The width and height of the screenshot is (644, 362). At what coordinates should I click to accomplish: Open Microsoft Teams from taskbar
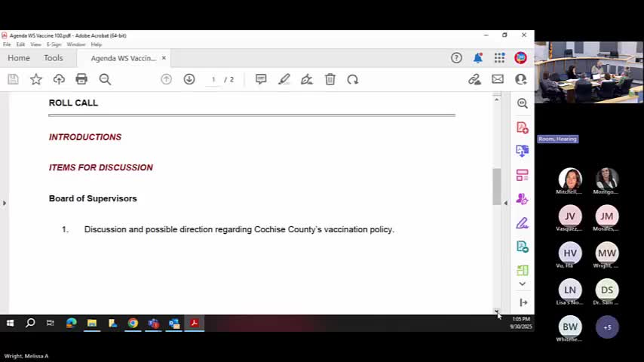154,324
